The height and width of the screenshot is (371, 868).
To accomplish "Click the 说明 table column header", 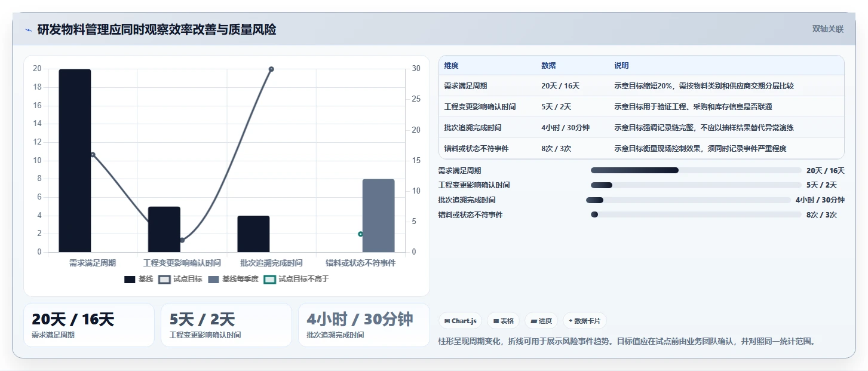I will pyautogui.click(x=622, y=66).
